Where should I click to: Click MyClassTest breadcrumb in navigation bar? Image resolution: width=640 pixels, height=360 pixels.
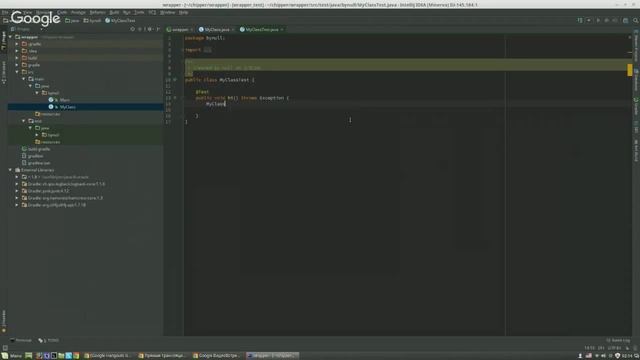(120, 20)
